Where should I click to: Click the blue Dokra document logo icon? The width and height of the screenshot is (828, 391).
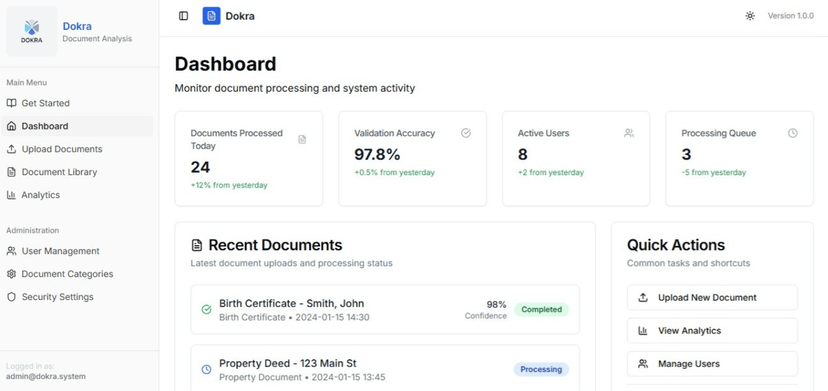(211, 16)
